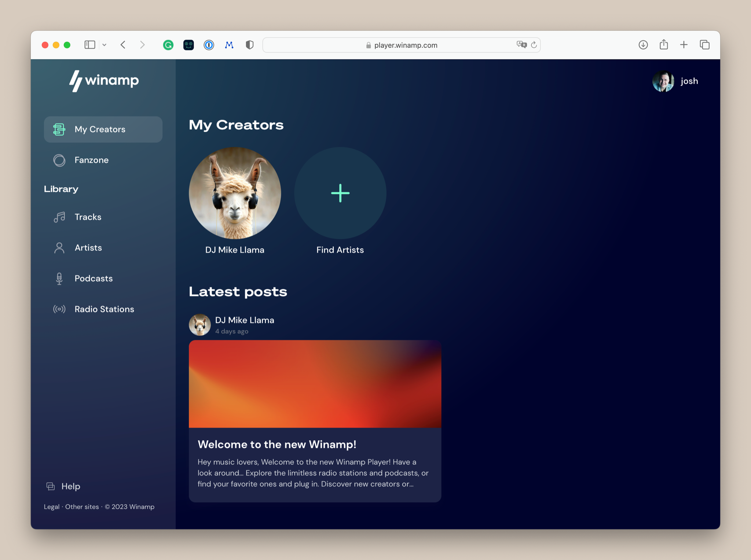Click the Fanzone circle icon

pyautogui.click(x=59, y=160)
